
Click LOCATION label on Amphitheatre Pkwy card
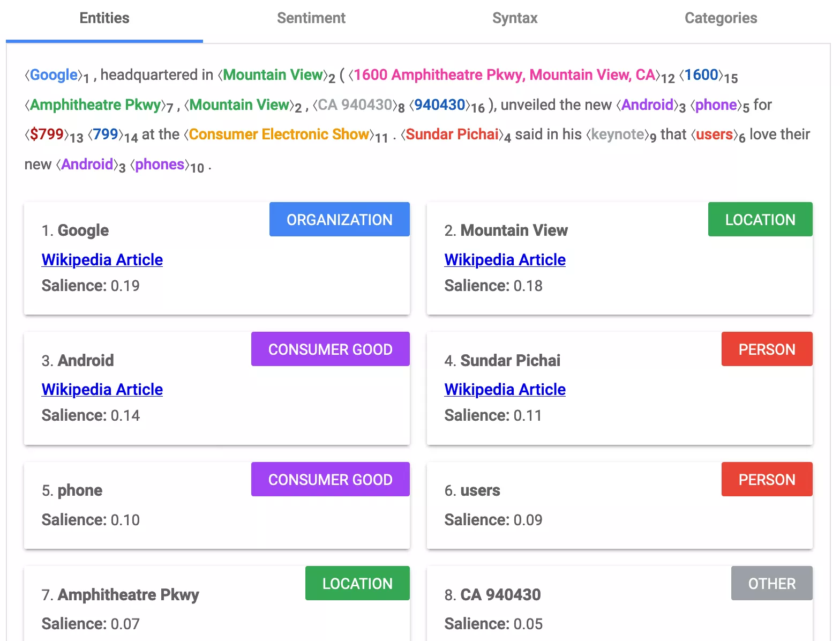[x=357, y=583]
